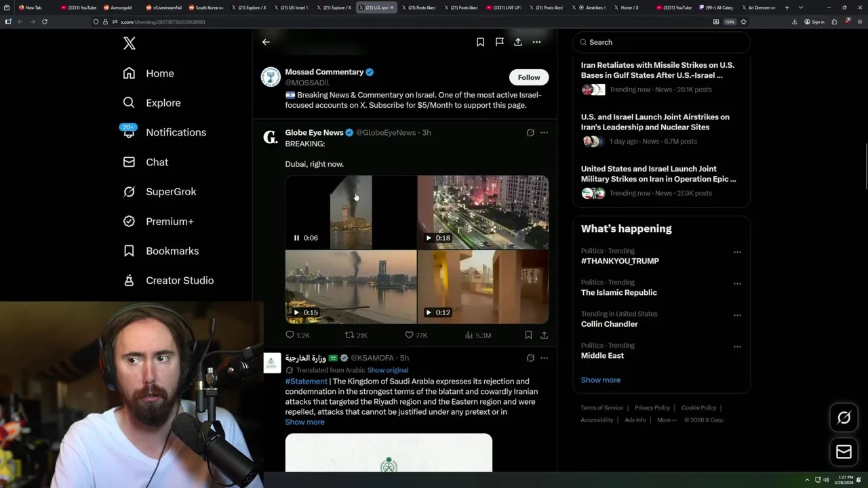Open Terms of Service link
The width and height of the screenshot is (868, 488).
601,408
